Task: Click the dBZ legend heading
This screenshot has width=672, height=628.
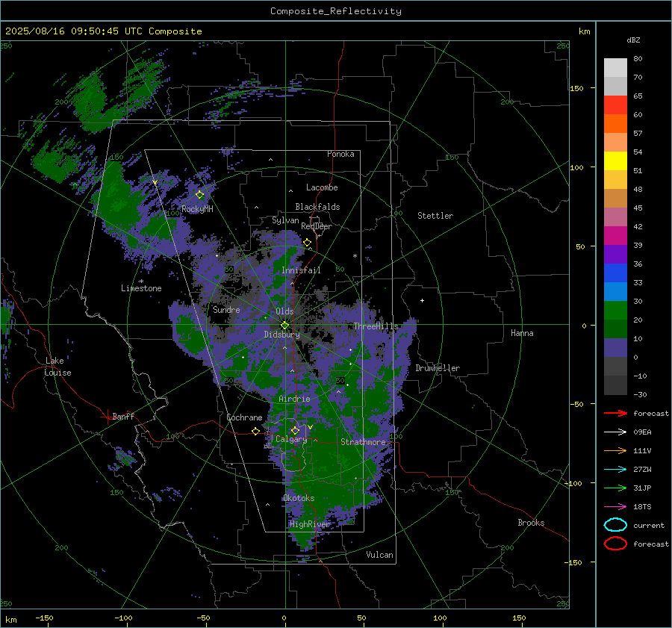Action: [x=633, y=40]
